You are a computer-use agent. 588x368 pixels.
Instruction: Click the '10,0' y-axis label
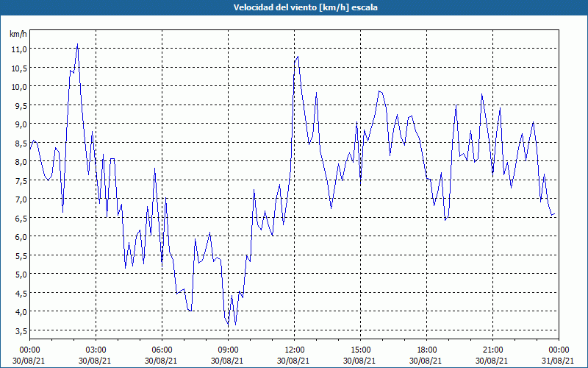(x=19, y=86)
